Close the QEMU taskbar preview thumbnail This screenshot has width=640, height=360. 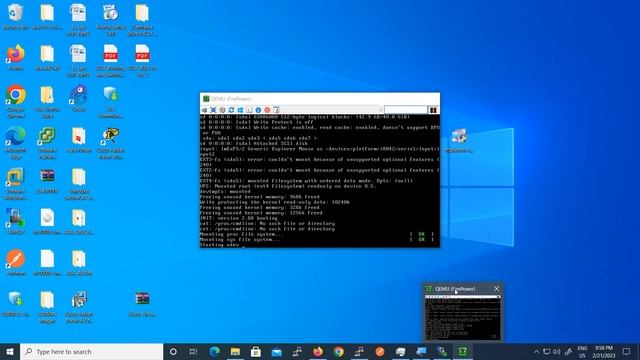pyautogui.click(x=497, y=289)
